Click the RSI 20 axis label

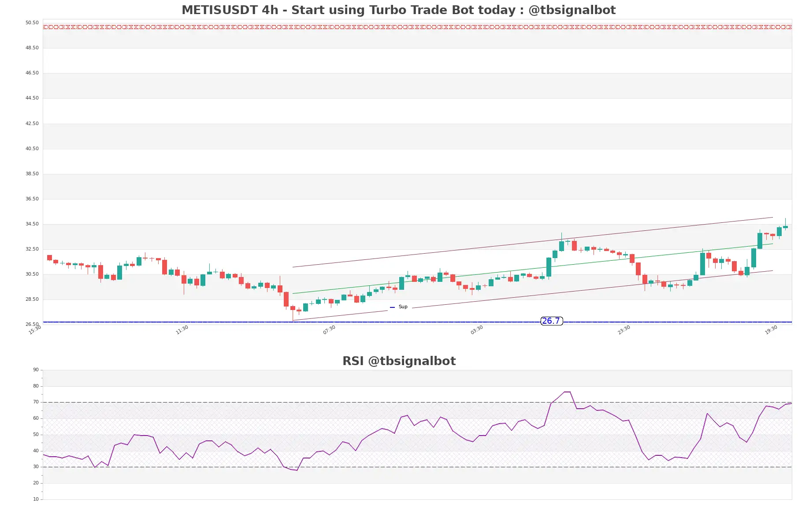[x=36, y=483]
